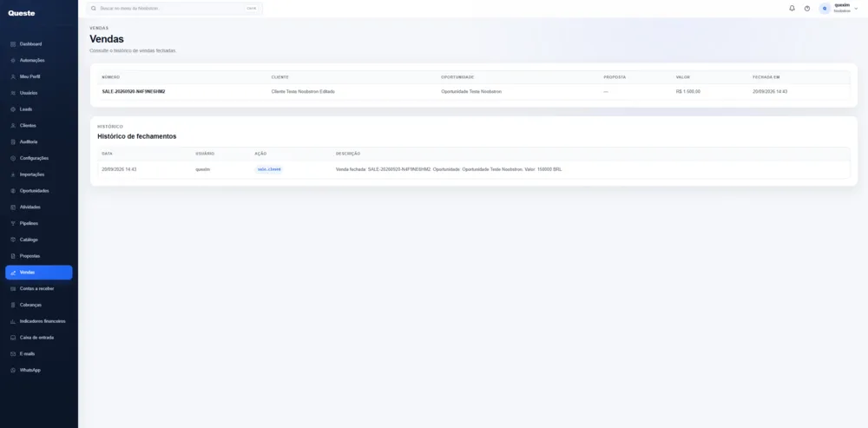Click the VALOR column header
The height and width of the screenshot is (428, 868).
pyautogui.click(x=682, y=77)
